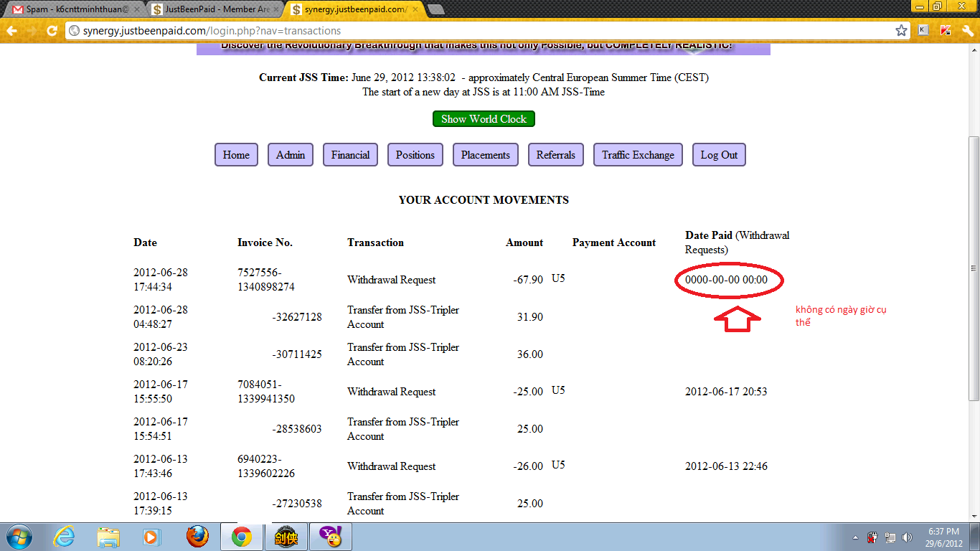
Task: Click the K extension icon in toolbar
Action: tap(924, 31)
